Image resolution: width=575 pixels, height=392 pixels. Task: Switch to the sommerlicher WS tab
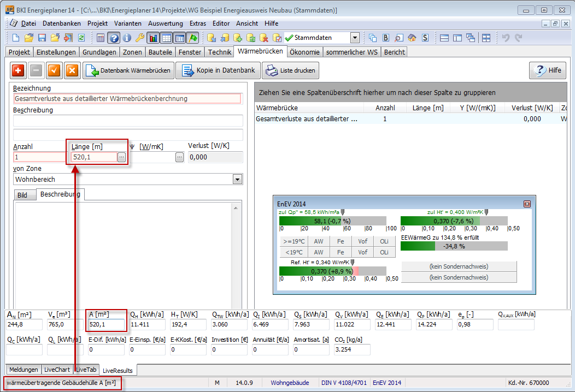point(351,52)
